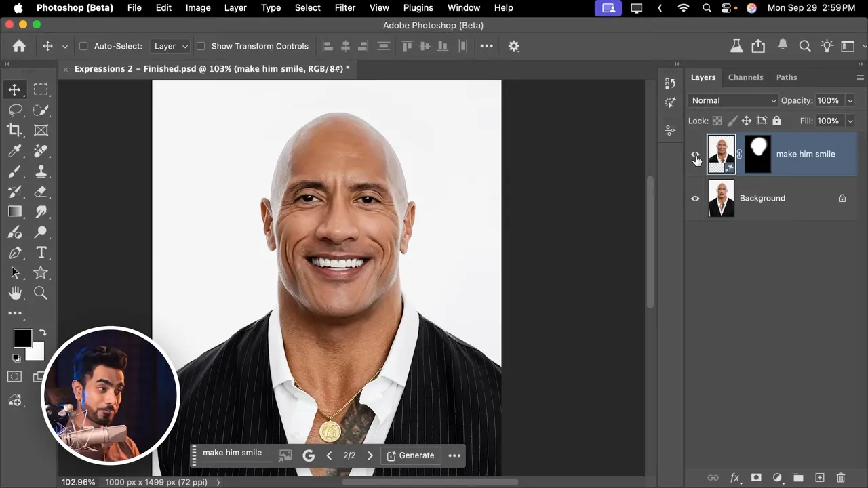Create a new group folder icon
This screenshot has height=488, width=868.
click(x=798, y=478)
